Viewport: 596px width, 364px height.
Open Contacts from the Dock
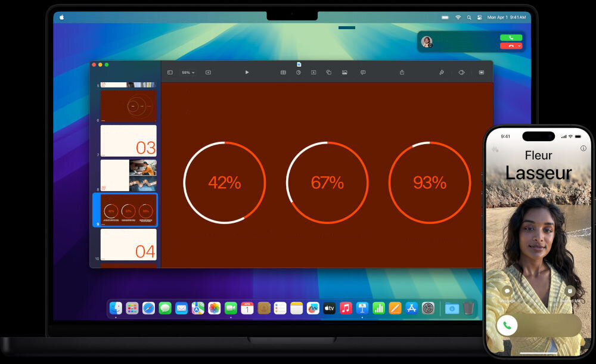coord(264,308)
